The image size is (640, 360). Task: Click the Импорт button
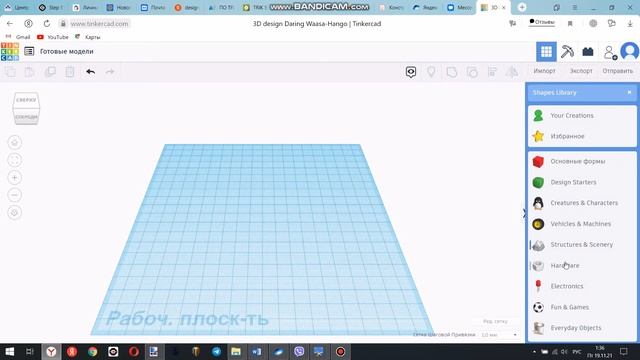pyautogui.click(x=544, y=71)
